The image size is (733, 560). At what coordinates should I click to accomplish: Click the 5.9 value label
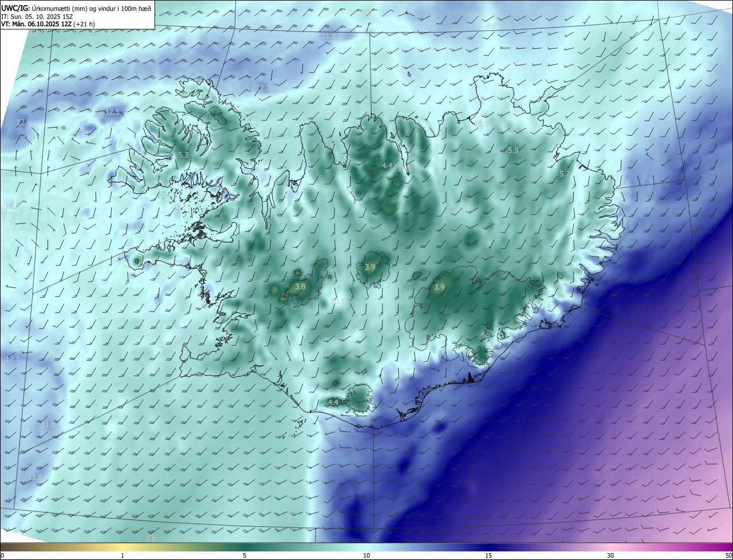pos(513,150)
